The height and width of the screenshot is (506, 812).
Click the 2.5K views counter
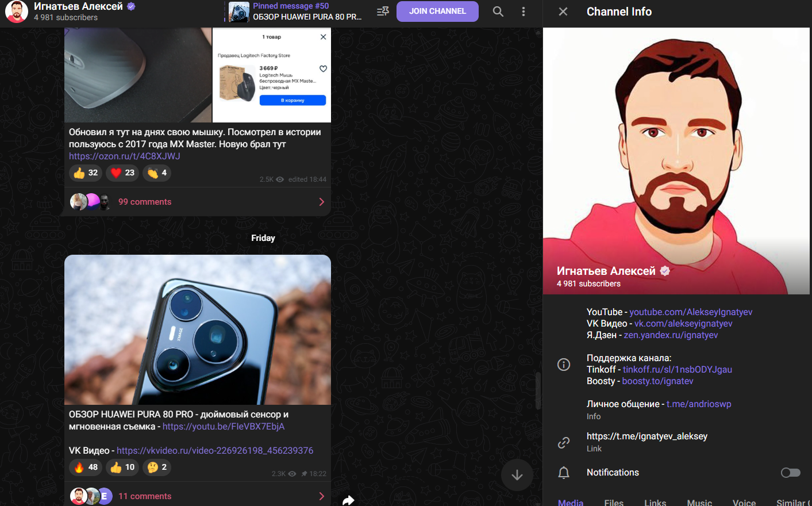[272, 179]
